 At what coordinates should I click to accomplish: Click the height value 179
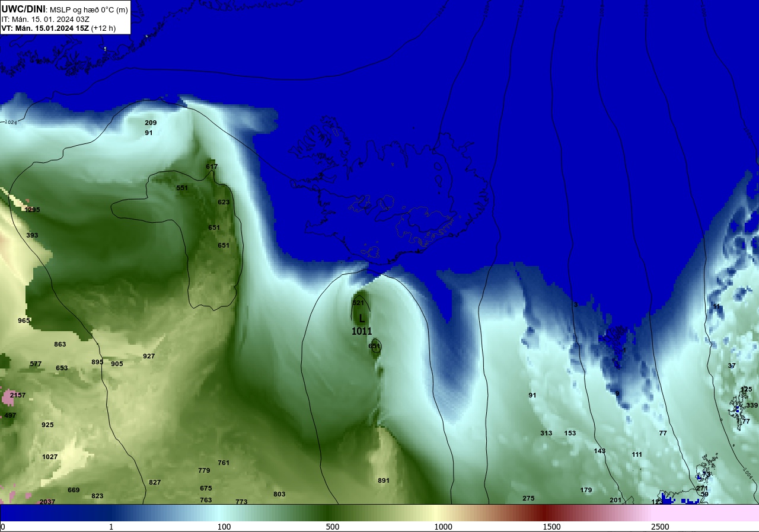click(x=586, y=490)
